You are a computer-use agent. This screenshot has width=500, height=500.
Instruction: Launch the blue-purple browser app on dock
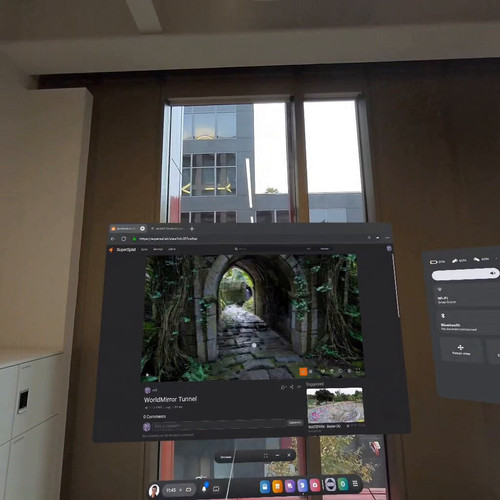pyautogui.click(x=302, y=486)
